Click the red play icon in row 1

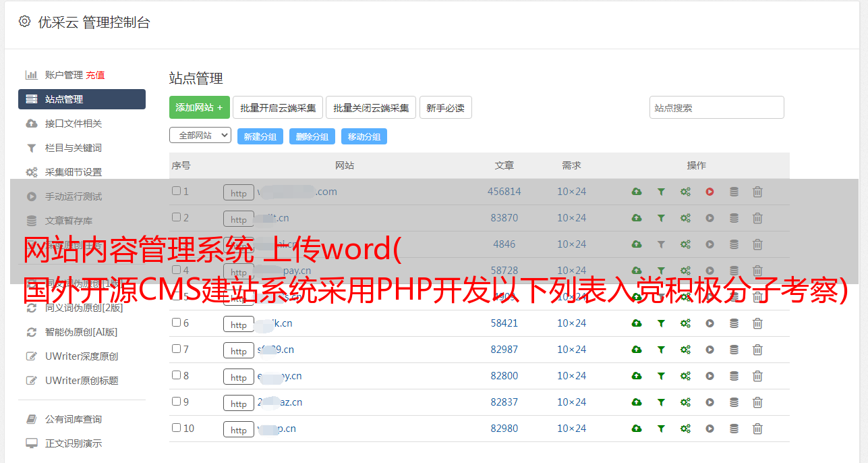[x=710, y=192]
